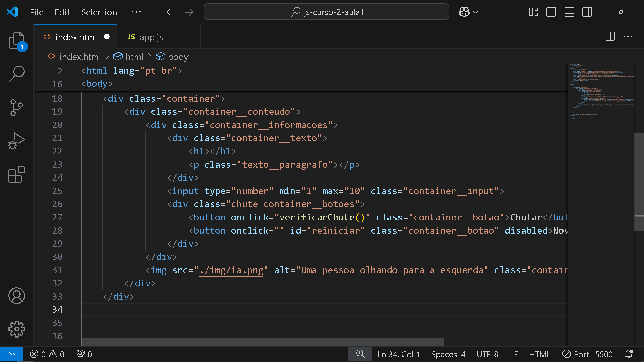Open the Edit menu
Screen dimensions: 644x362
pos(62,12)
